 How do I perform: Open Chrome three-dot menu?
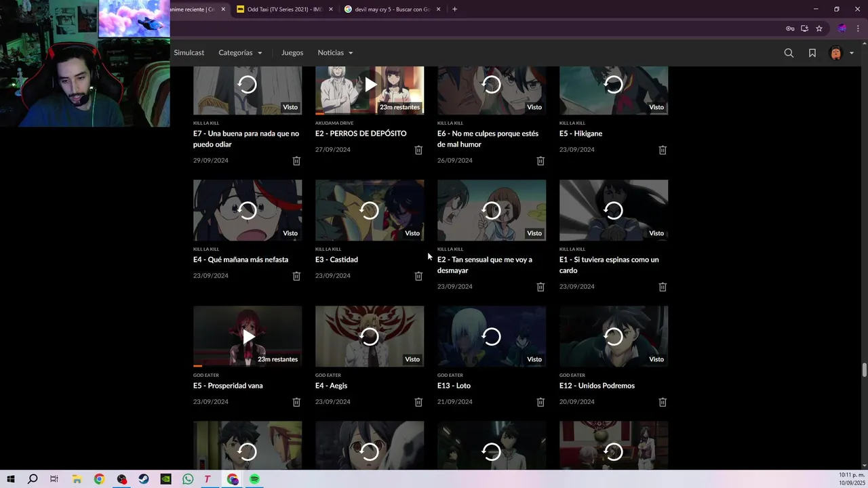click(x=858, y=28)
